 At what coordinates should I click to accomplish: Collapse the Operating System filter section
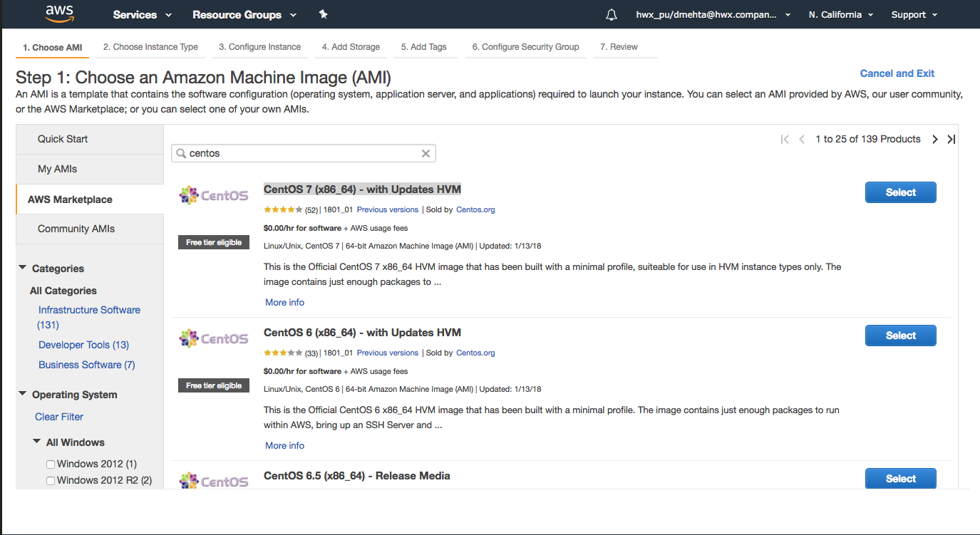click(x=22, y=394)
